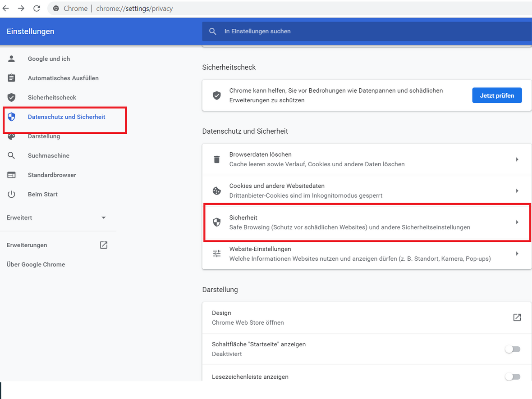Open Chrome Web Store via Design external icon
The height and width of the screenshot is (399, 532).
(x=517, y=317)
